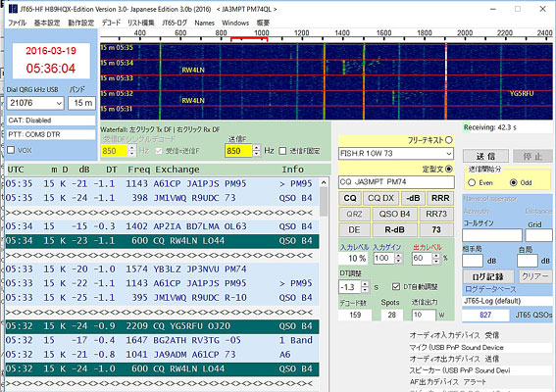
Task: Expand the Dial QRG 21076 dropdown
Action: click(x=59, y=103)
